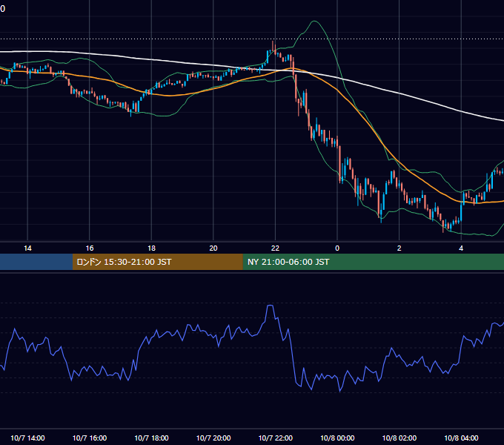Select the ロンドン 15:30-21:00 JST session bar

pos(157,262)
